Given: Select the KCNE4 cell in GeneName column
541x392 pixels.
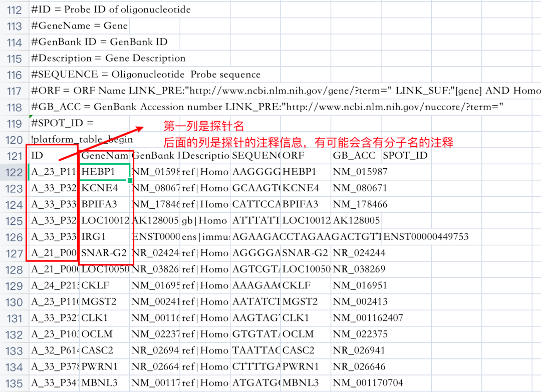Looking at the screenshot, I should pos(105,188).
